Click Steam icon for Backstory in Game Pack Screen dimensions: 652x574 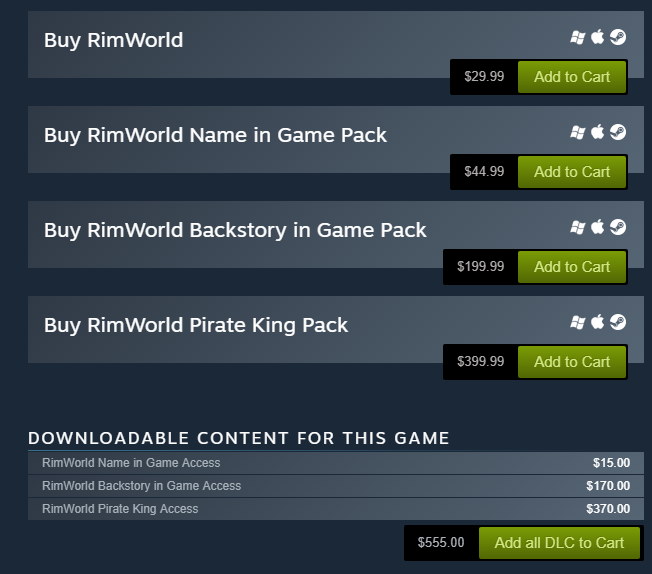[x=618, y=227]
